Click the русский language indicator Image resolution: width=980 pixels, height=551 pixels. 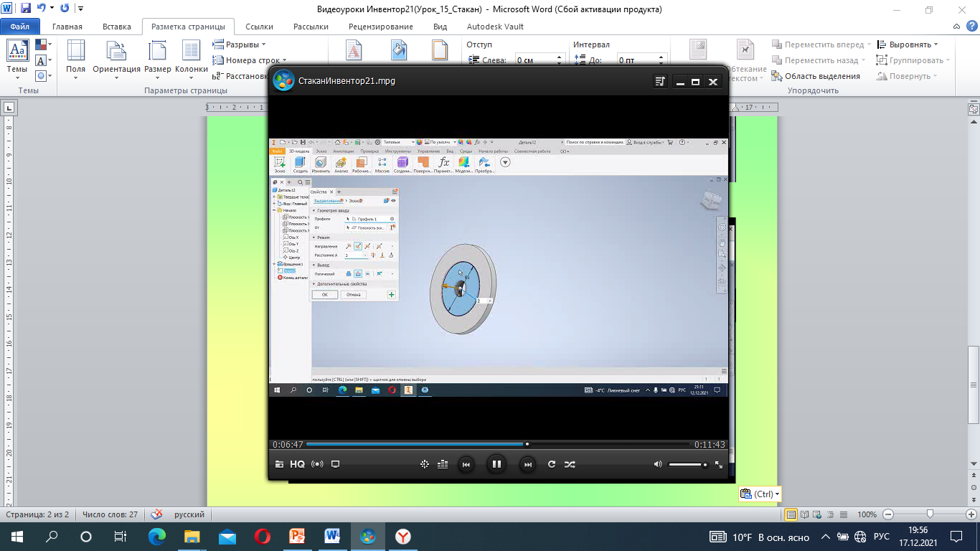pyautogui.click(x=189, y=514)
